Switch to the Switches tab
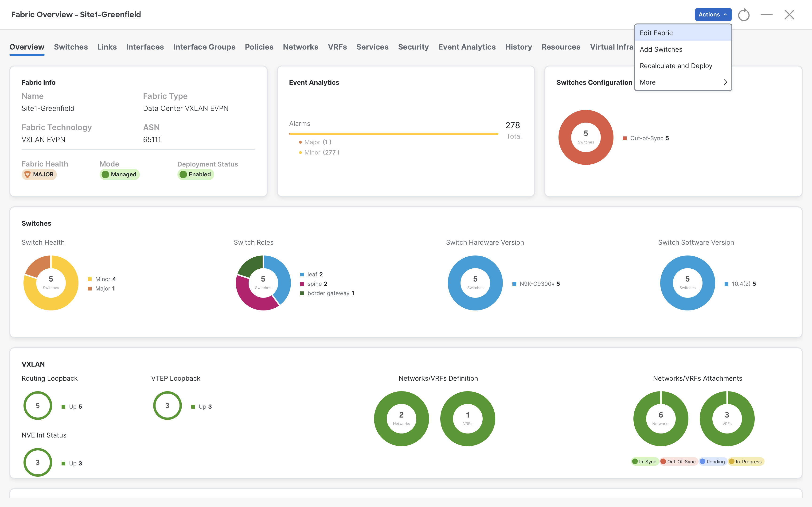This screenshot has height=507, width=812. pyautogui.click(x=71, y=47)
